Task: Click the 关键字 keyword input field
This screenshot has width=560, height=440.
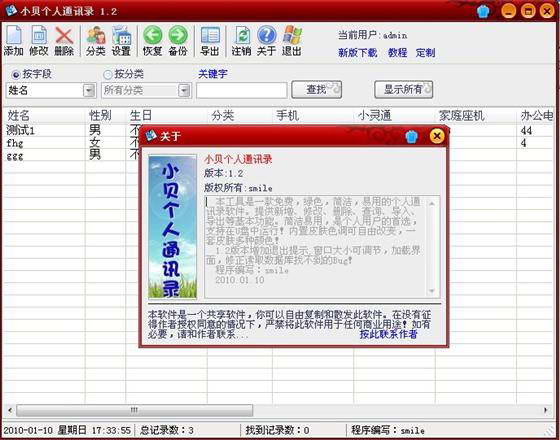Action: tap(241, 90)
